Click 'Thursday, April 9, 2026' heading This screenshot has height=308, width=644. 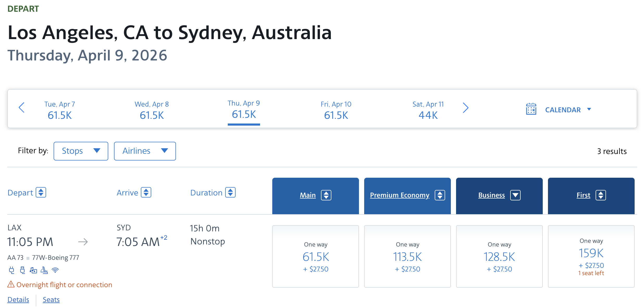coord(87,56)
